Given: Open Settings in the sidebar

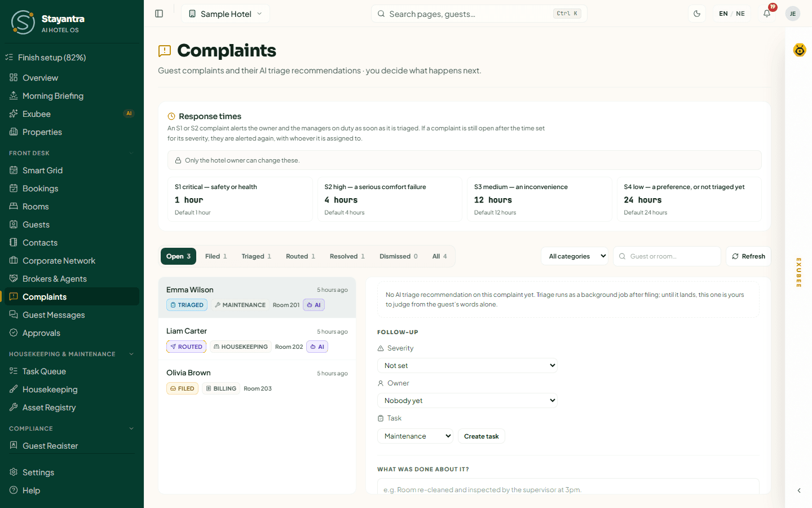Looking at the screenshot, I should (72, 472).
